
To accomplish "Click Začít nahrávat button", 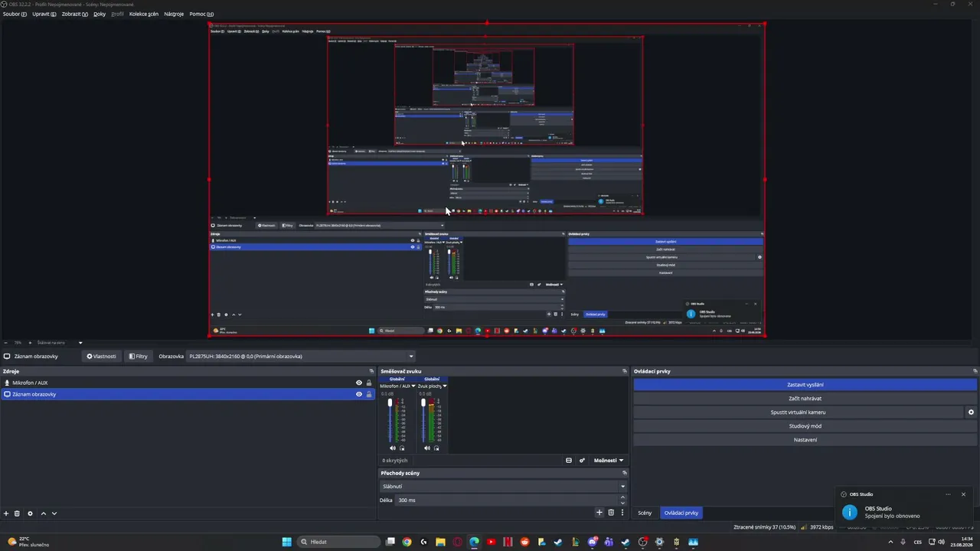I will click(x=805, y=399).
